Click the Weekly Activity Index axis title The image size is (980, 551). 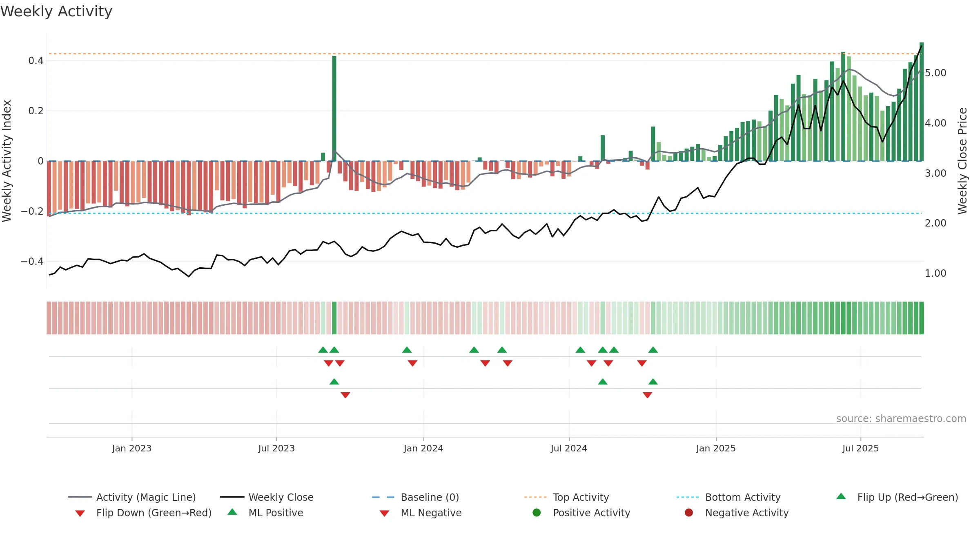[x=7, y=161]
